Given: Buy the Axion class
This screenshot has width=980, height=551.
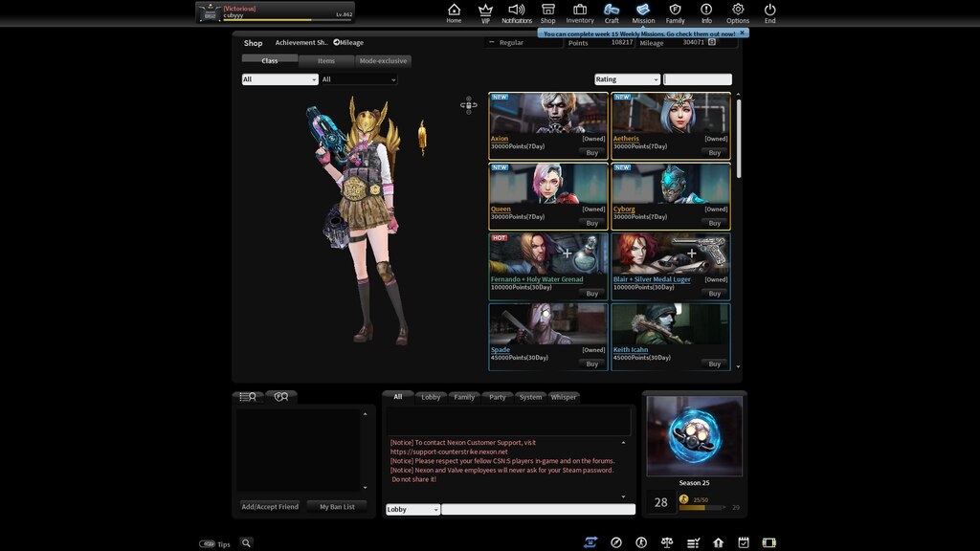Looking at the screenshot, I should pos(591,152).
